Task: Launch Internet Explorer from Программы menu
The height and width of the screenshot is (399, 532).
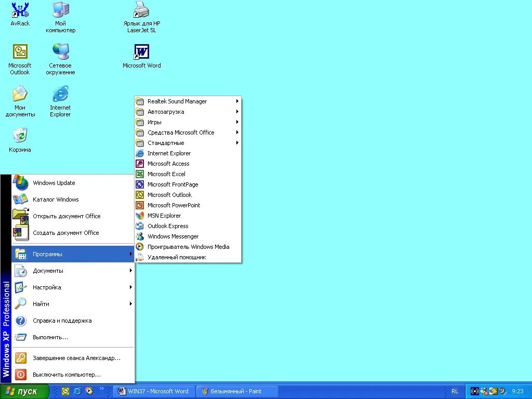Action: point(188,153)
